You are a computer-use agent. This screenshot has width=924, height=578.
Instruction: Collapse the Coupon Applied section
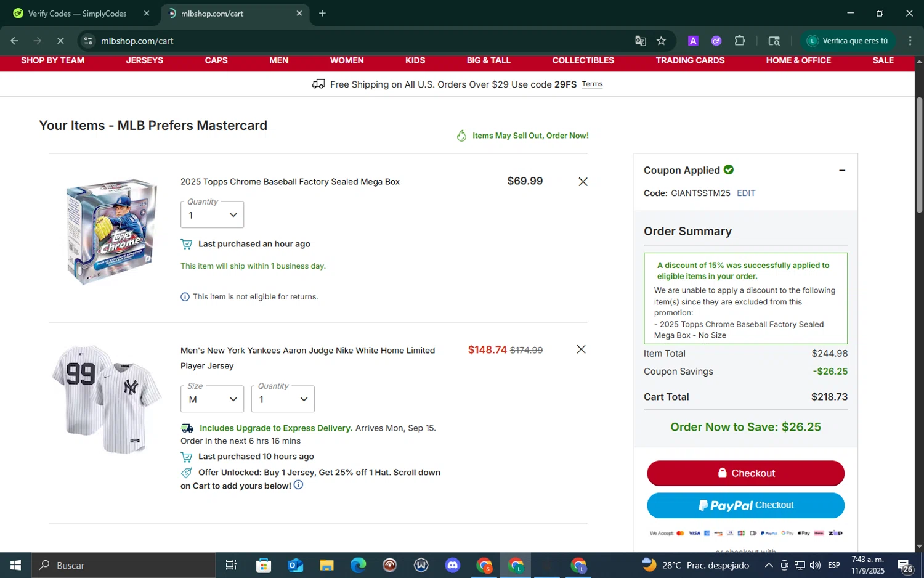[x=841, y=170]
